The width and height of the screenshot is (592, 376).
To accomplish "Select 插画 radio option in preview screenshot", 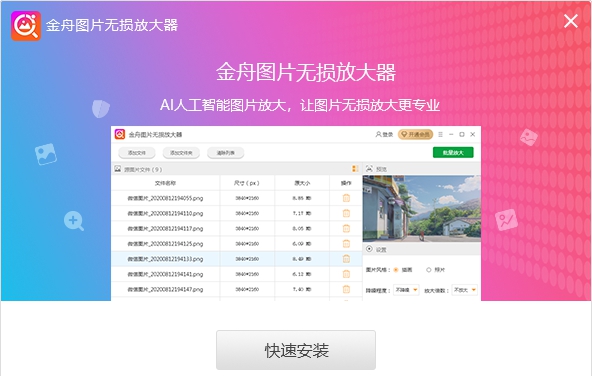I will [396, 270].
